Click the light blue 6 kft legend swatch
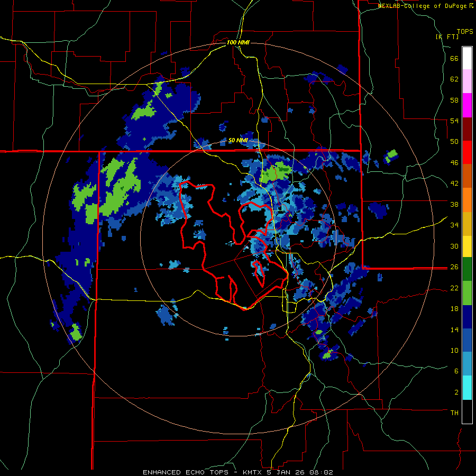 coord(467,364)
